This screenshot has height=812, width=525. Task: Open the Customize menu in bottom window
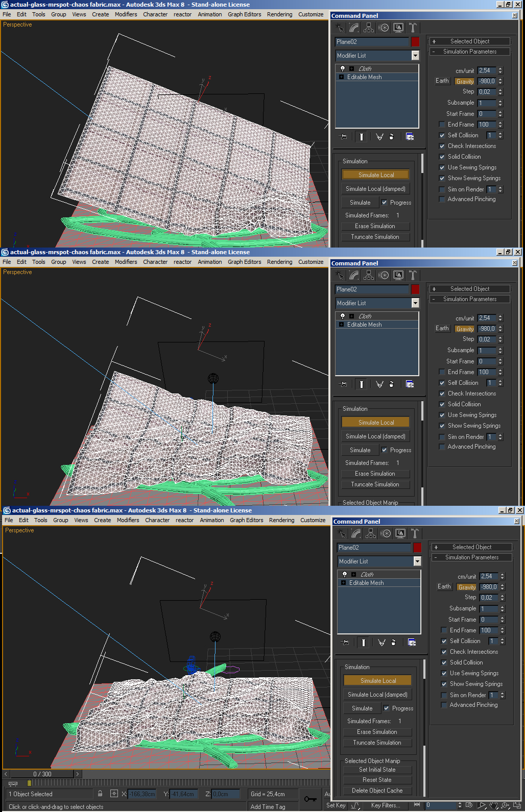[313, 520]
